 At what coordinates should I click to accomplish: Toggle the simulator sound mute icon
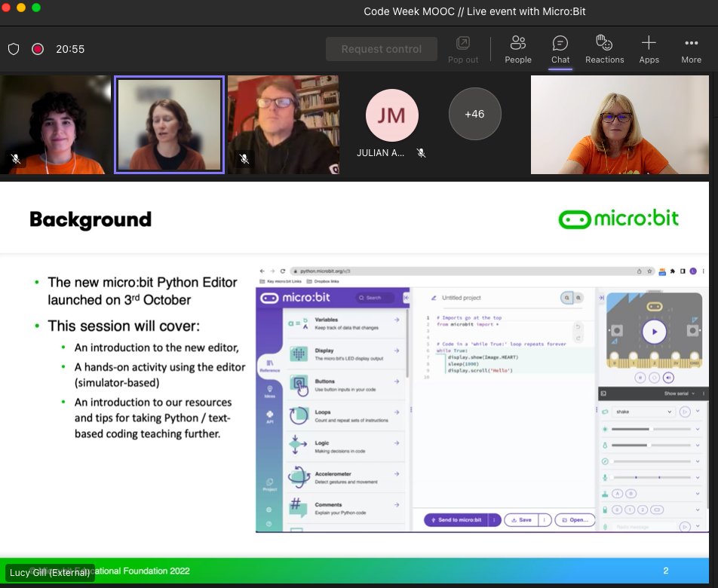tap(668, 378)
